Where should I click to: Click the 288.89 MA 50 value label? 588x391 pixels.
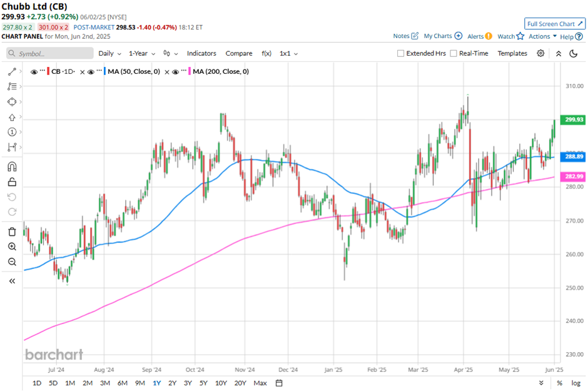[x=573, y=156]
